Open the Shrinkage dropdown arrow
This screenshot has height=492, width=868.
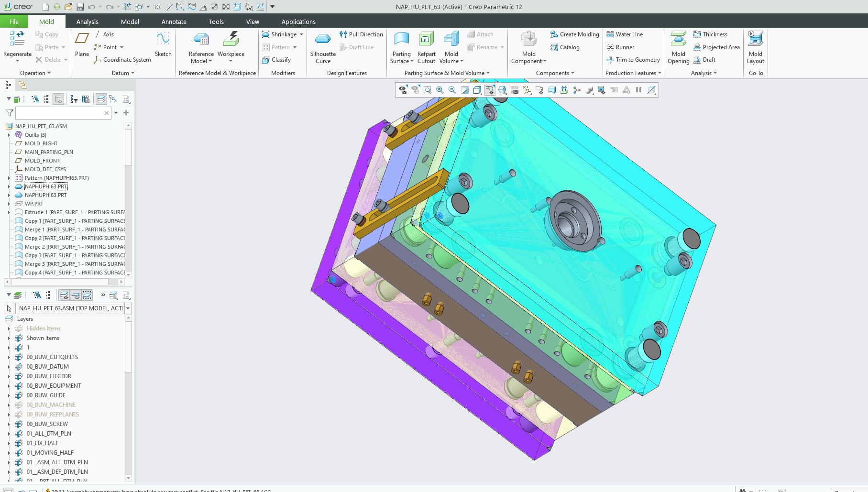pyautogui.click(x=301, y=34)
